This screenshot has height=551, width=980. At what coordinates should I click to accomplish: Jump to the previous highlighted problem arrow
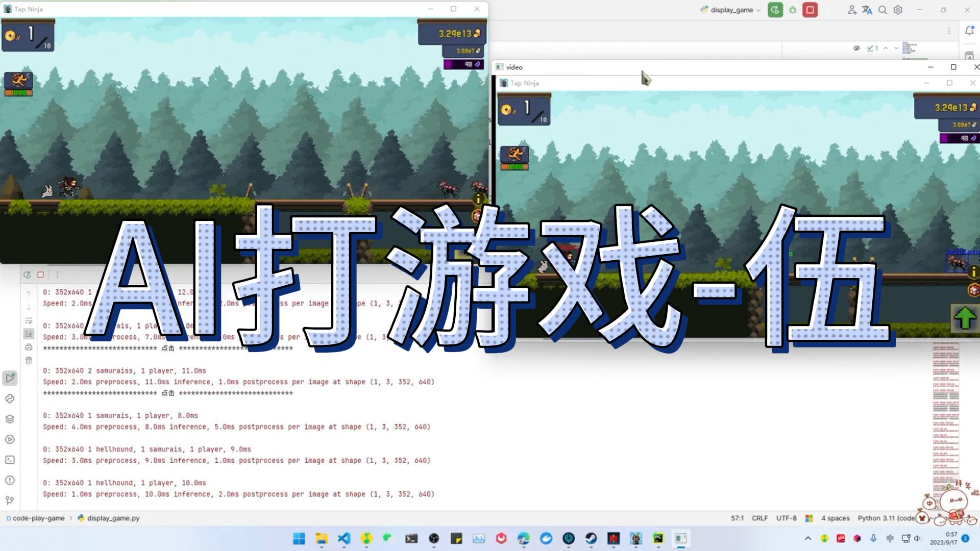click(x=886, y=48)
